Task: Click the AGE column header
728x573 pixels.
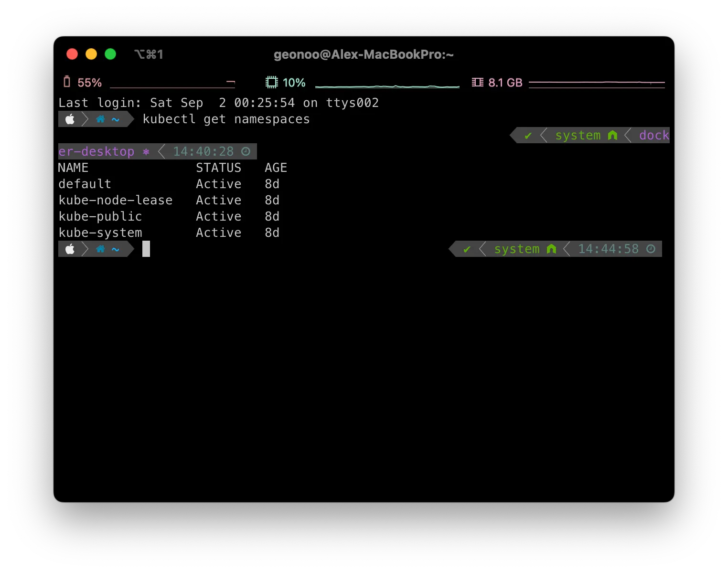Action: click(x=276, y=168)
